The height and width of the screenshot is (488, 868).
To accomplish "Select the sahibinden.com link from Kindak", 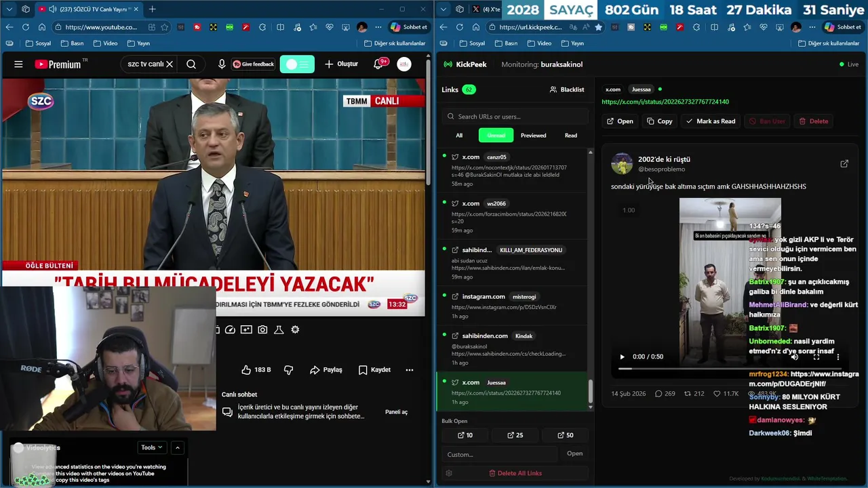I will 512,348.
